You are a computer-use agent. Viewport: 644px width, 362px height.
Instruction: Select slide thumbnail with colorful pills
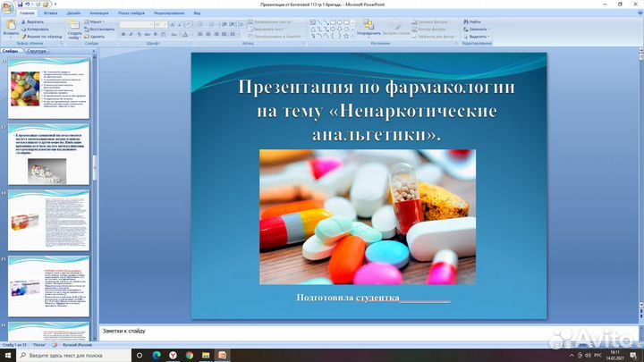48,88
